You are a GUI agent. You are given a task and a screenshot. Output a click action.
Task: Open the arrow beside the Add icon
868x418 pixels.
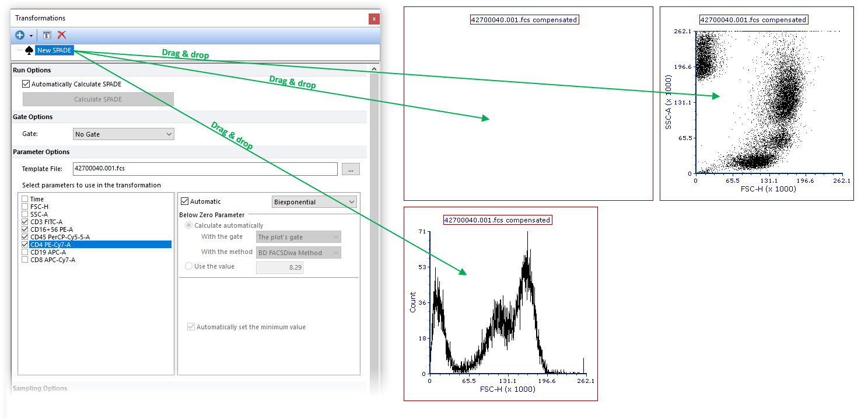click(31, 36)
